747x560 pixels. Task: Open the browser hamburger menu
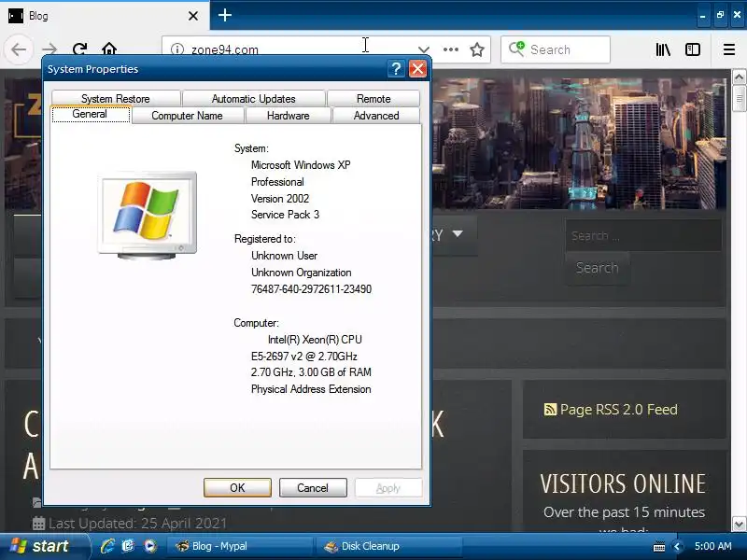(x=729, y=49)
